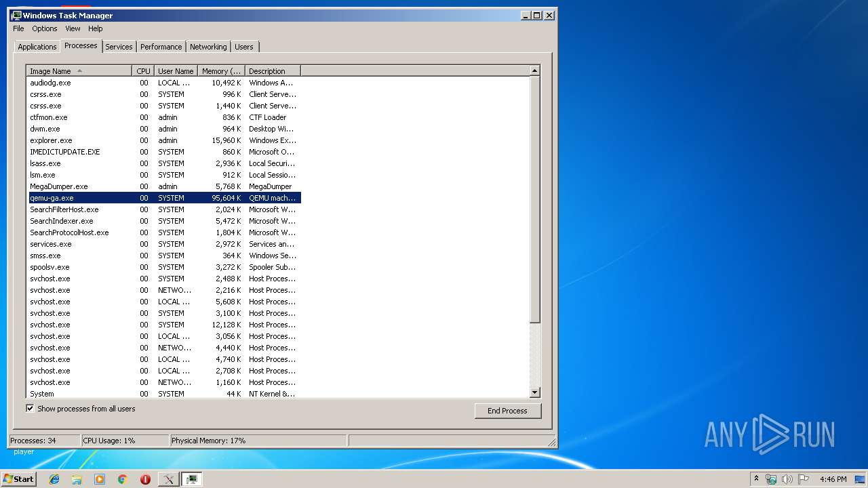Launch Windows Media Player from taskbar
This screenshot has height=488, width=868.
tap(100, 479)
